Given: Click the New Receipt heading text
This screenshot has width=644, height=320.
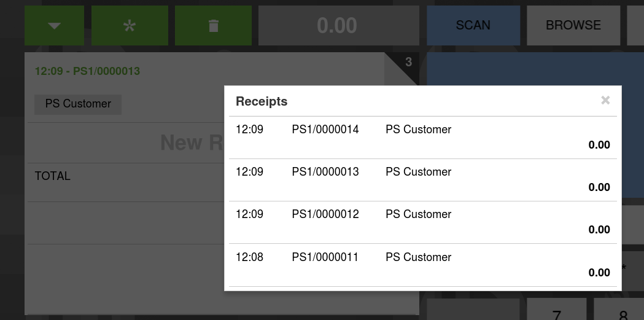Looking at the screenshot, I should point(191,143).
